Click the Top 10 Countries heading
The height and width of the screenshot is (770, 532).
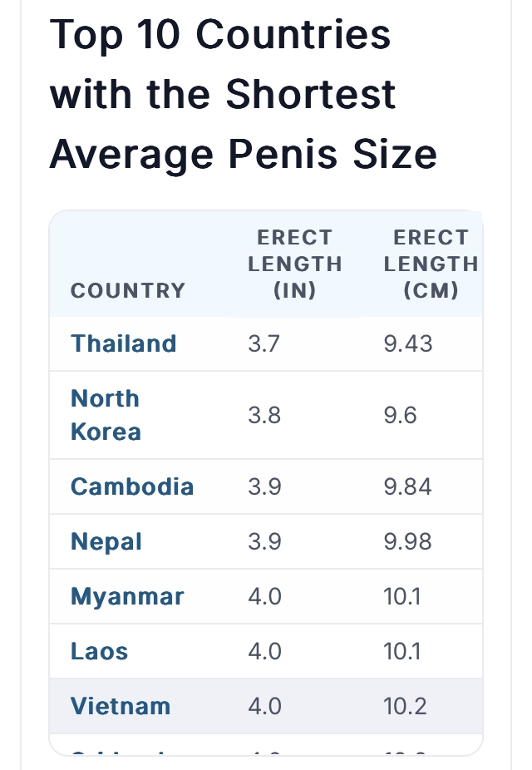[243, 93]
